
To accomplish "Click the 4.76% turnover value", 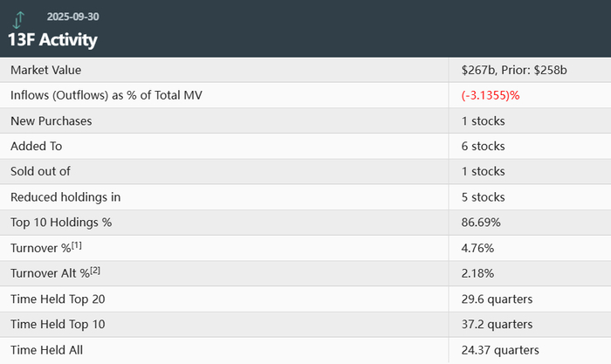I will coord(477,248).
